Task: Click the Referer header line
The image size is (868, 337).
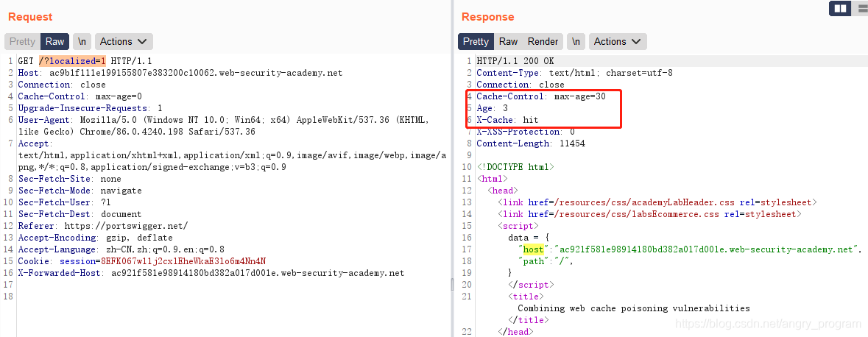Action: point(103,226)
